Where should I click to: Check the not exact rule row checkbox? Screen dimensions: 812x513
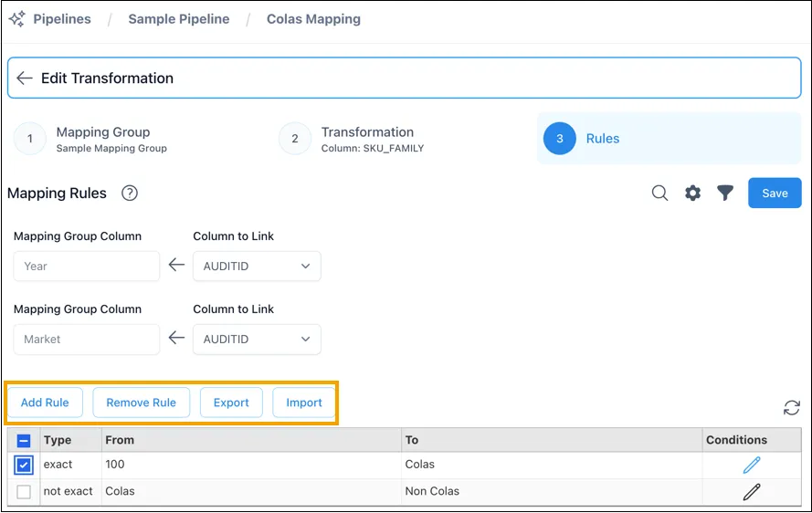click(24, 491)
